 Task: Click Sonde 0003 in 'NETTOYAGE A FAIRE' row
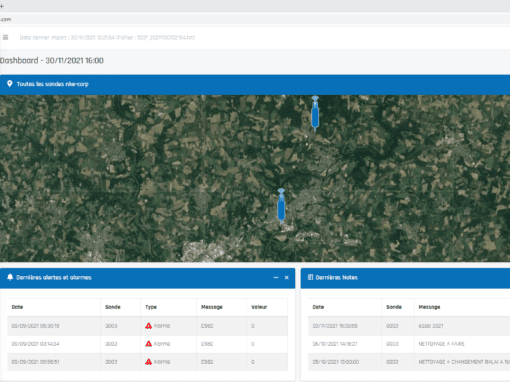(x=392, y=344)
